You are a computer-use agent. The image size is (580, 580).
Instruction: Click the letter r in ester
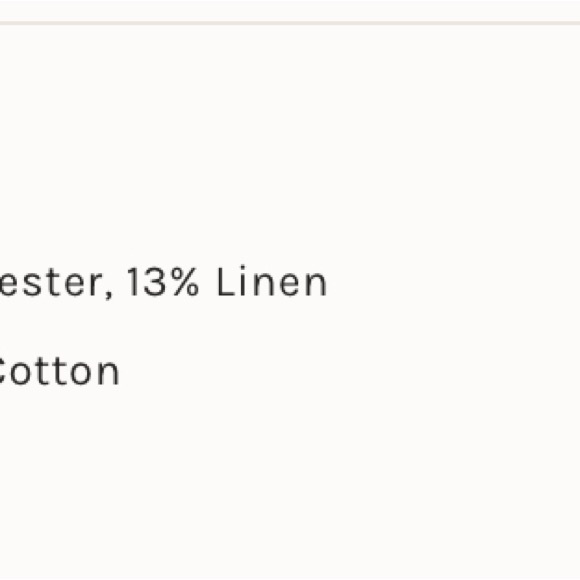pos(95,285)
